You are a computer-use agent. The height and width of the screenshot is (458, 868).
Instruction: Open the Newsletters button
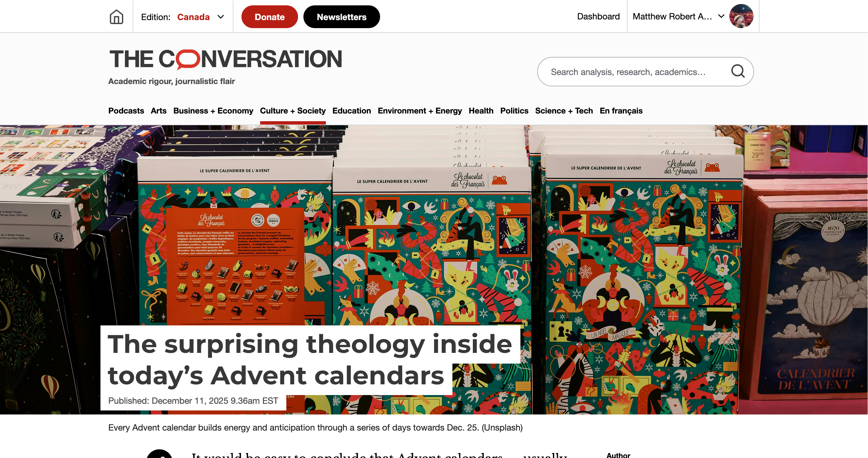[x=341, y=17]
